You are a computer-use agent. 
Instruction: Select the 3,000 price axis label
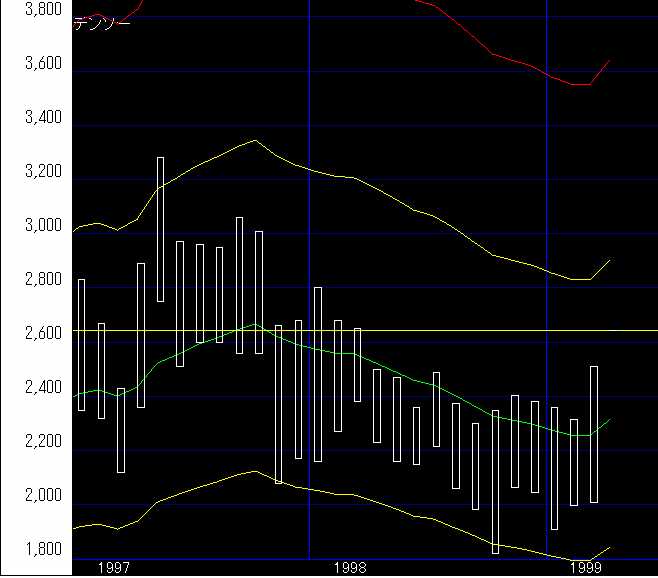(42, 226)
